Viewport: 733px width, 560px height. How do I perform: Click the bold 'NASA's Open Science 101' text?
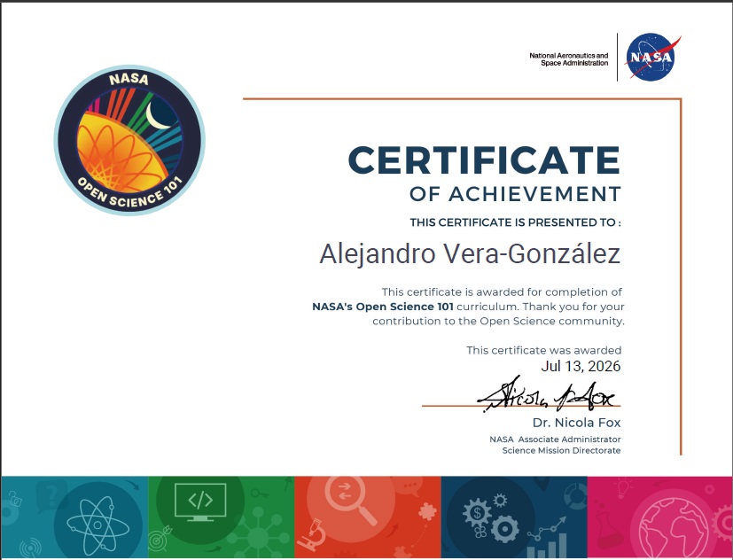click(x=382, y=307)
